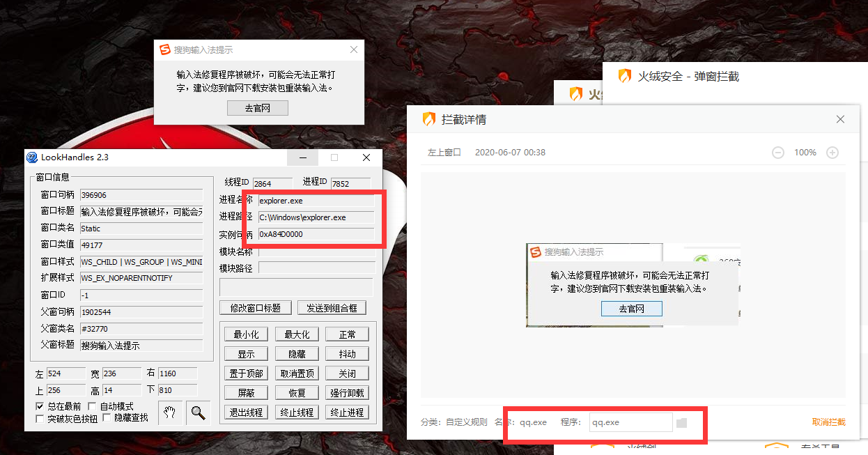Image resolution: width=868 pixels, height=455 pixels.
Task: Click the 2020-06-07 00:38 timestamp
Action: click(x=510, y=153)
